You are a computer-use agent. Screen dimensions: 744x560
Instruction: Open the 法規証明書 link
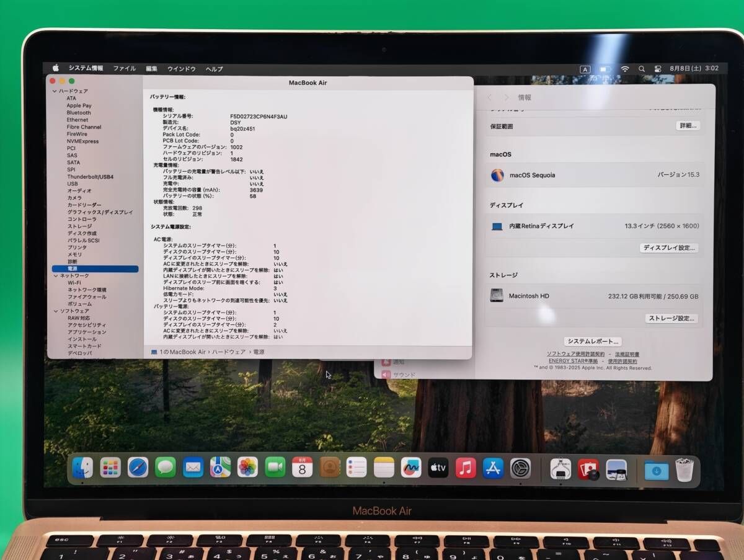(627, 354)
